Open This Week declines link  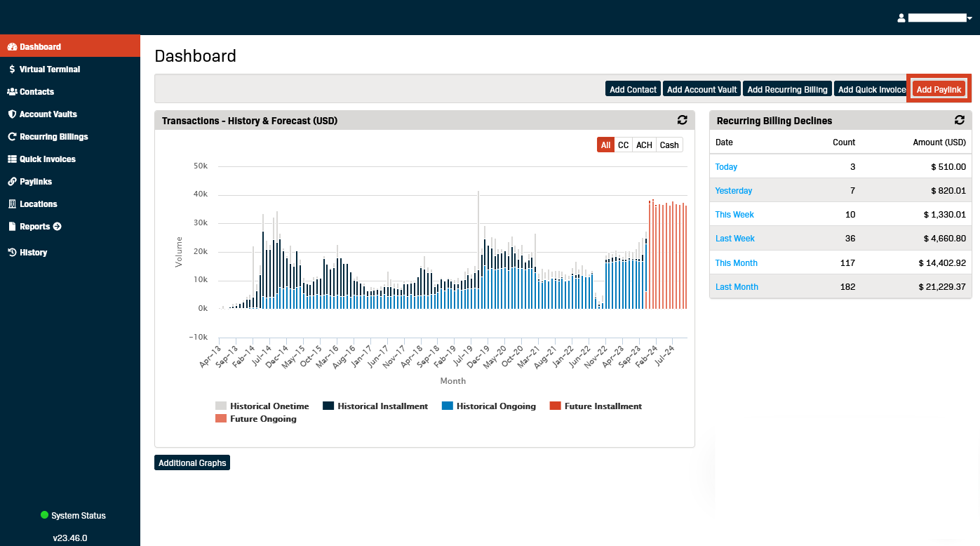coord(734,215)
